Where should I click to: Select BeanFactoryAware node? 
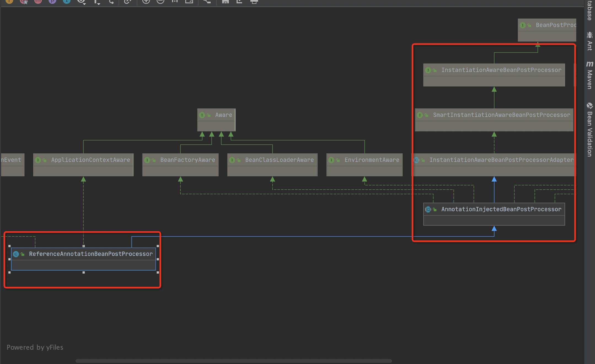[180, 165]
